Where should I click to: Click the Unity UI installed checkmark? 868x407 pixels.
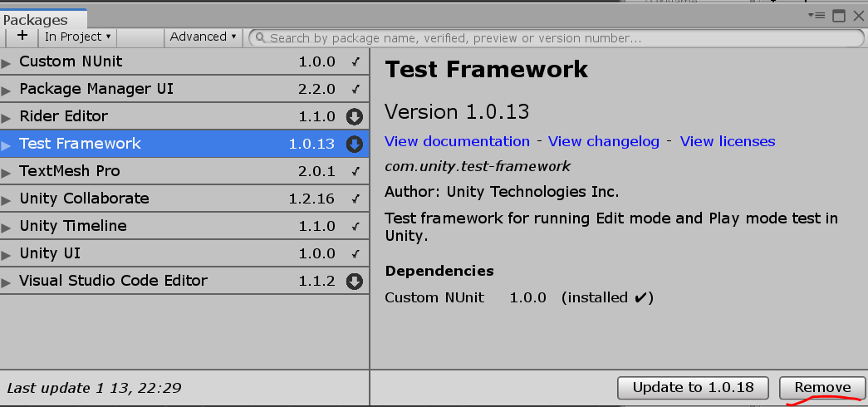pos(356,253)
